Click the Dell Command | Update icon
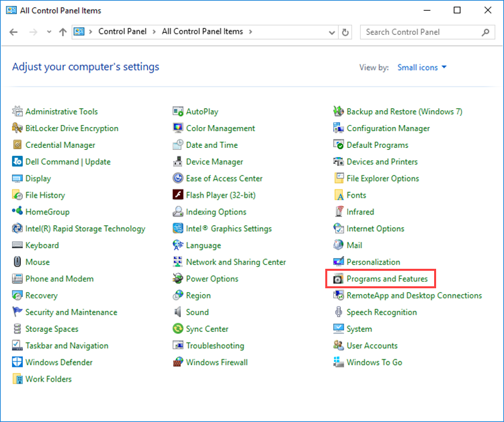 pyautogui.click(x=17, y=161)
